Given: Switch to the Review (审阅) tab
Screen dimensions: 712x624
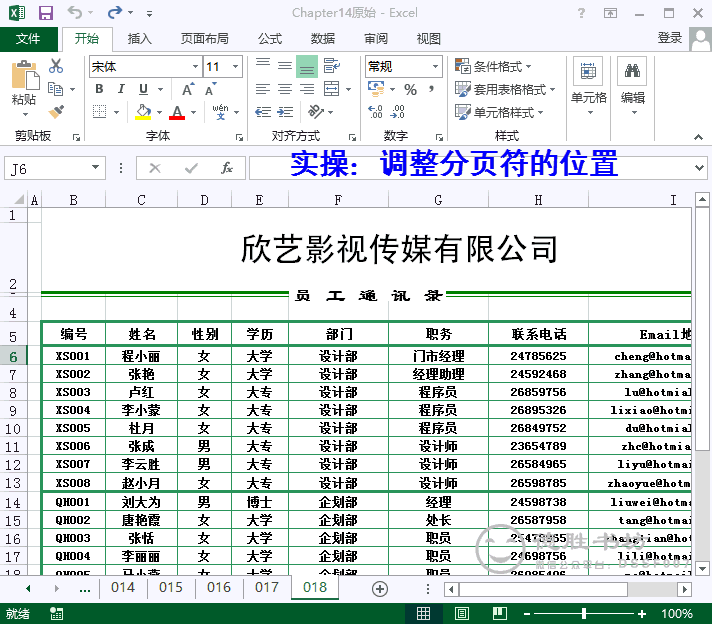Looking at the screenshot, I should [x=376, y=39].
